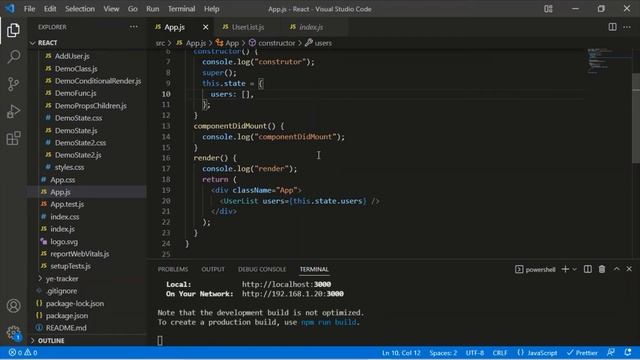Switch to the UserList.js tab

pos(247,27)
